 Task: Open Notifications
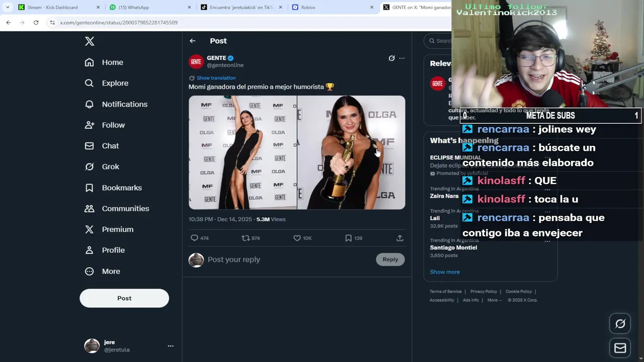116,104
